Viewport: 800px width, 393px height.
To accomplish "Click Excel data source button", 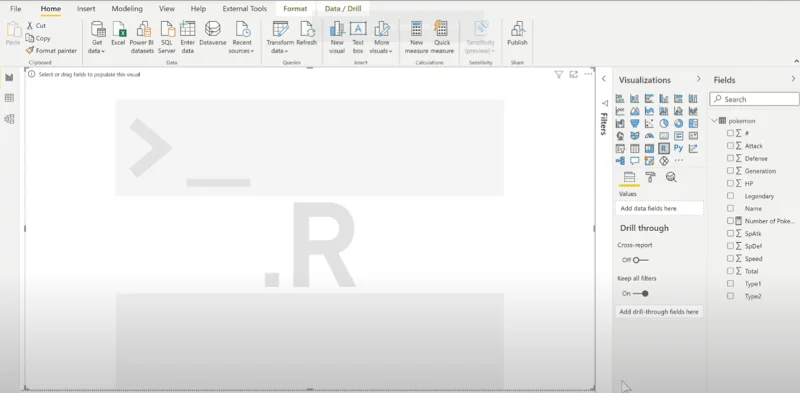I will click(118, 34).
